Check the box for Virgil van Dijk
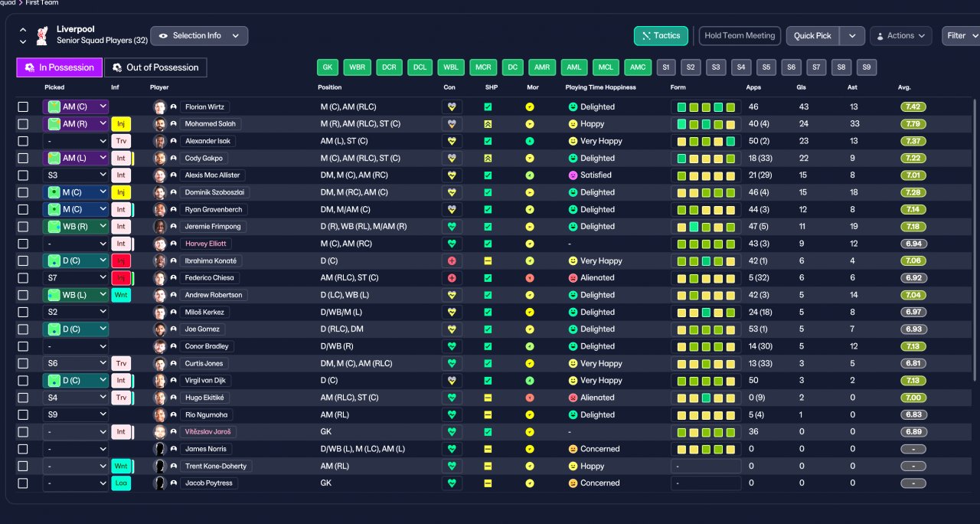 (23, 381)
